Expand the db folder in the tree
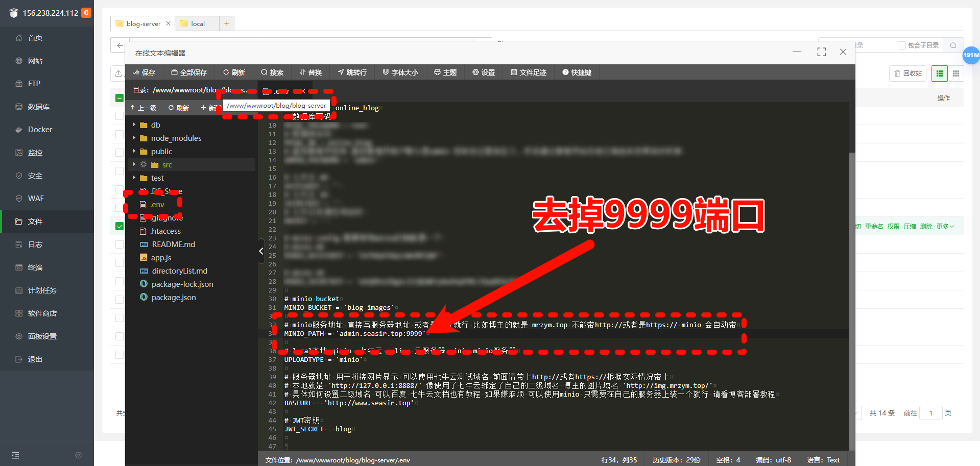This screenshot has height=466, width=980. 134,125
